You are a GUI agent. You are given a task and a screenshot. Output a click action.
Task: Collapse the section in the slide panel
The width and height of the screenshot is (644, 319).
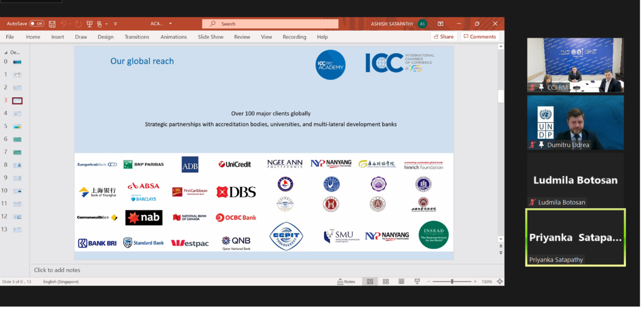(6, 53)
